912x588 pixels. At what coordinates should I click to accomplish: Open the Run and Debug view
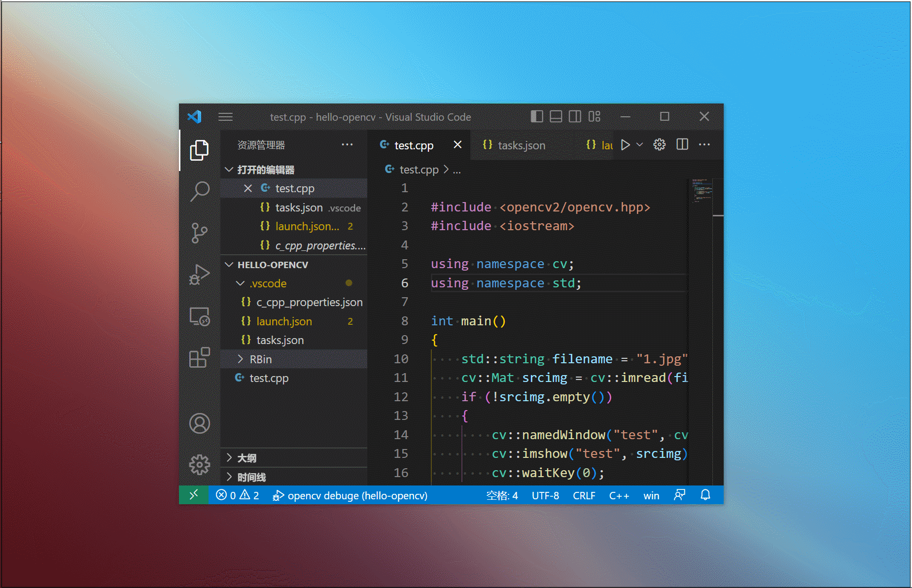coord(199,275)
